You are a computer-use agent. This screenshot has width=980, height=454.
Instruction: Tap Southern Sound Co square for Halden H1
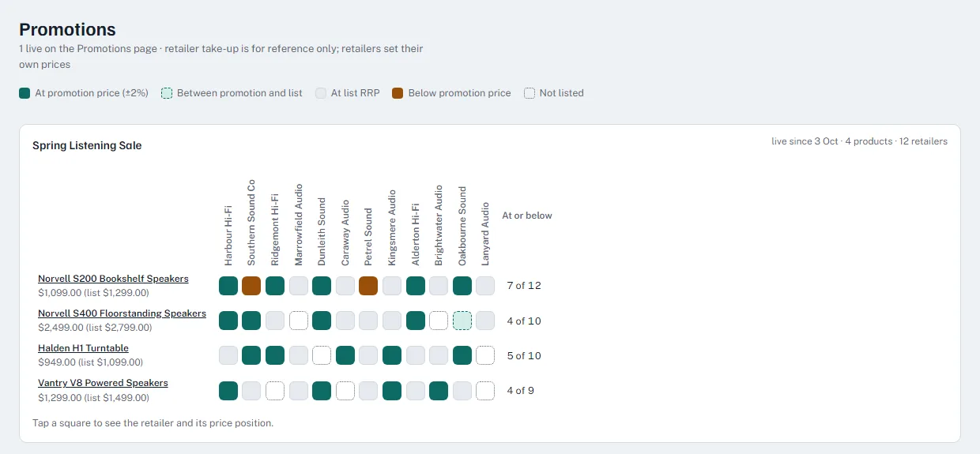(x=251, y=355)
